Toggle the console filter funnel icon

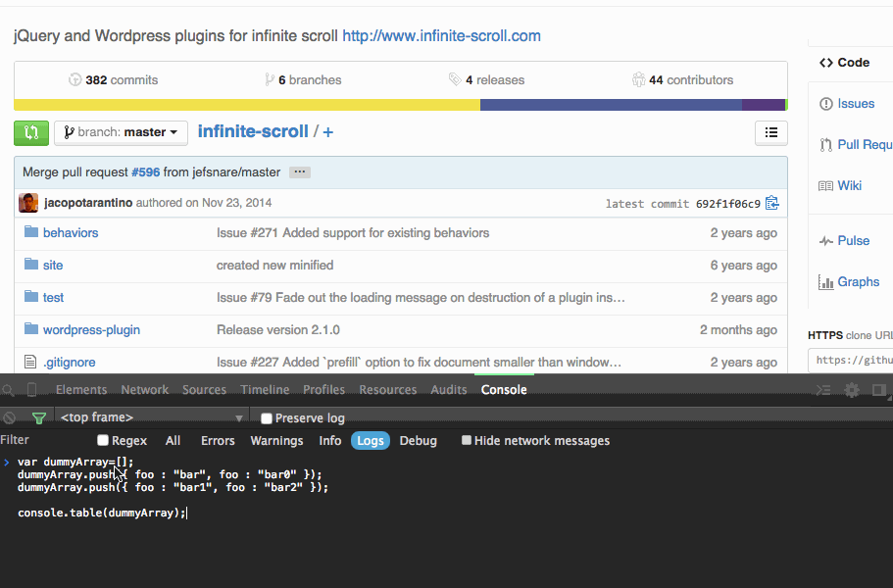pyautogui.click(x=39, y=418)
